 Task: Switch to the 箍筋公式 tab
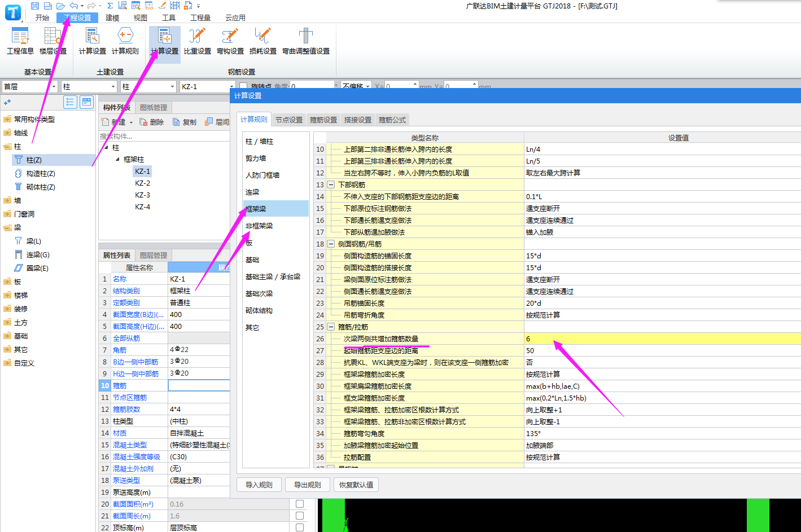[392, 120]
